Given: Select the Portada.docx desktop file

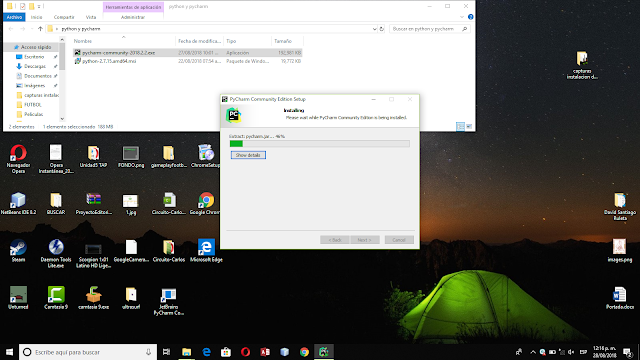Looking at the screenshot, I should (620, 298).
